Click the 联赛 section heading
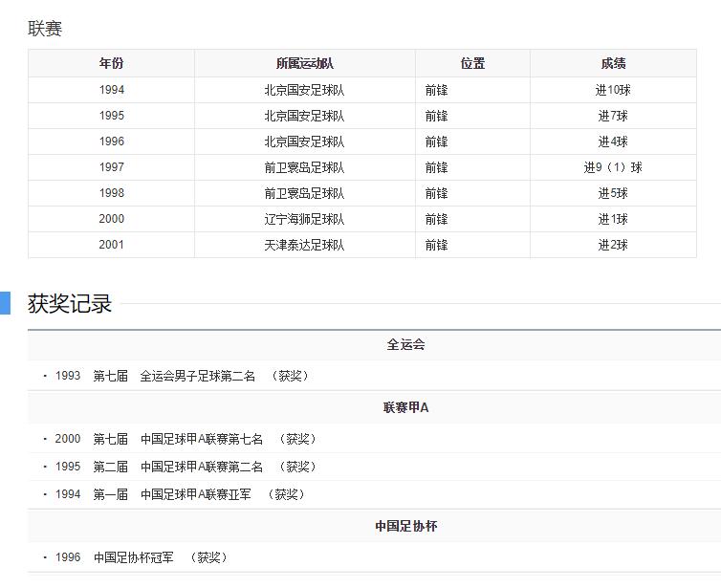Image resolution: width=721 pixels, height=588 pixels. [x=45, y=29]
